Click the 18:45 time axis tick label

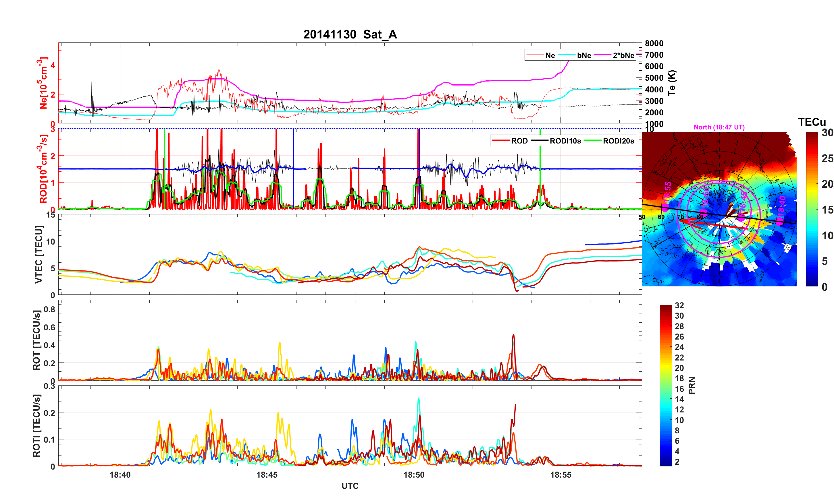[x=267, y=474]
